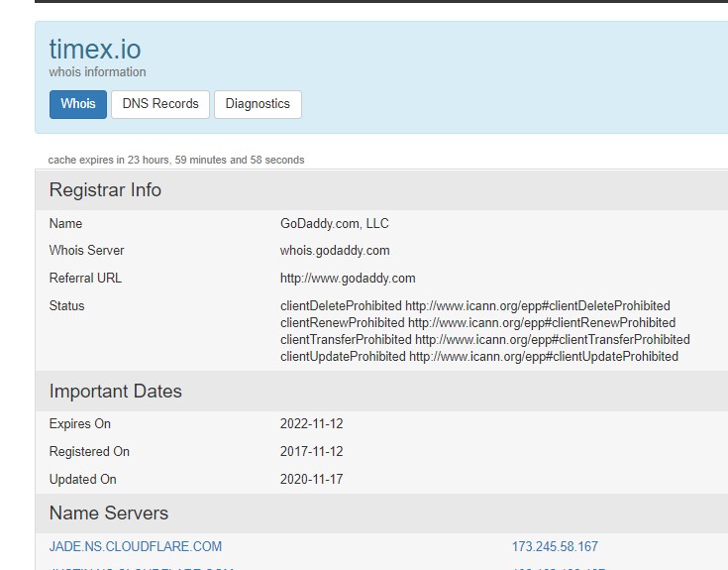
Task: Click the clientUpdateProhibited status line
Action: (479, 356)
